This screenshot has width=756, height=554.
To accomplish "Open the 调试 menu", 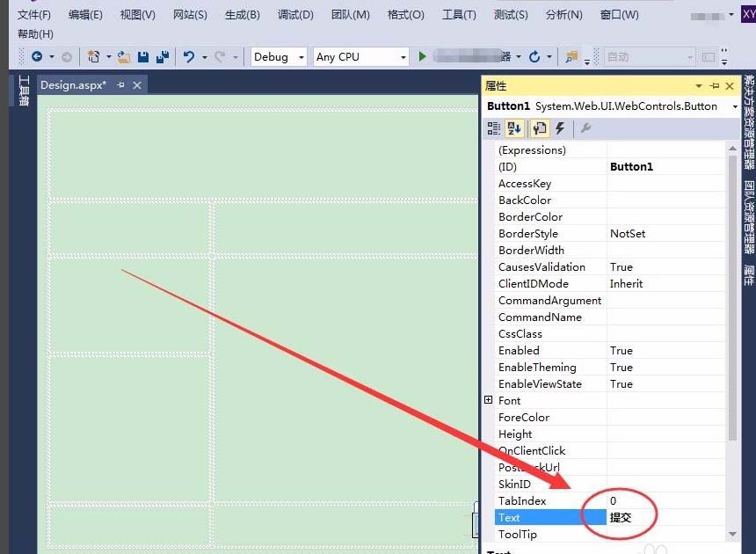I will click(295, 14).
